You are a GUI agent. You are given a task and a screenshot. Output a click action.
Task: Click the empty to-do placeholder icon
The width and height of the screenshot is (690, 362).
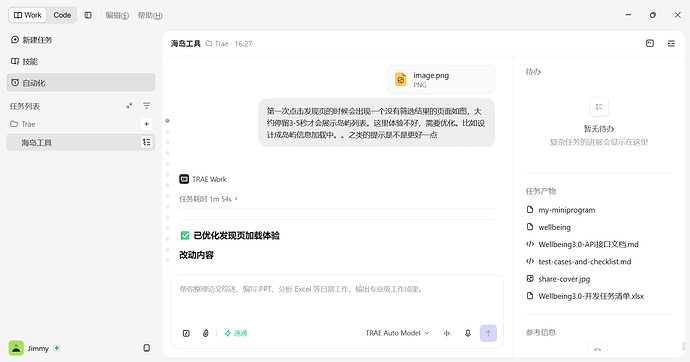(x=599, y=106)
